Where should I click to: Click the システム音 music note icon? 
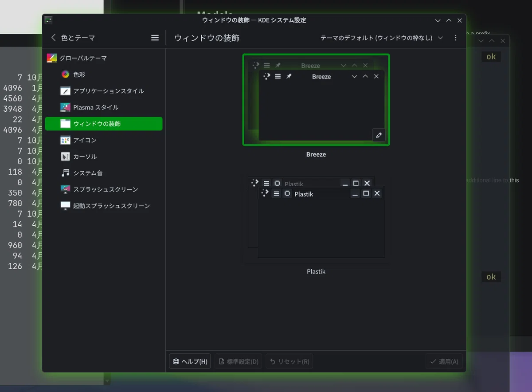click(x=66, y=173)
